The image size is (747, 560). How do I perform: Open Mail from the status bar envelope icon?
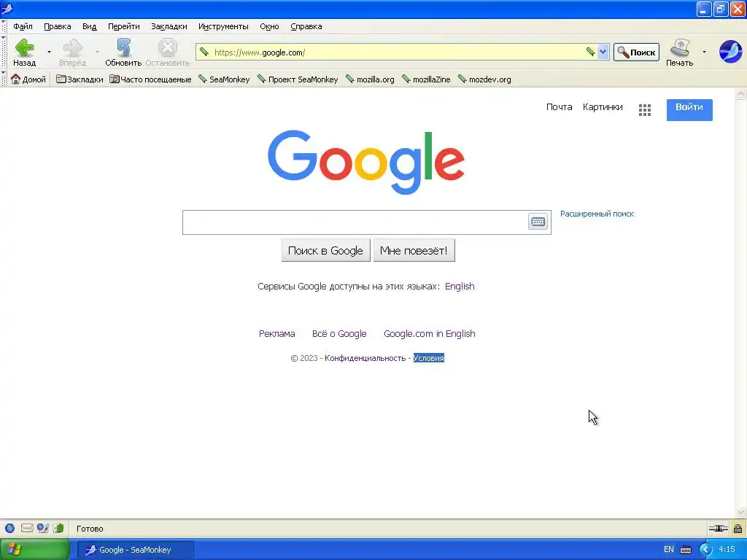[x=27, y=528]
